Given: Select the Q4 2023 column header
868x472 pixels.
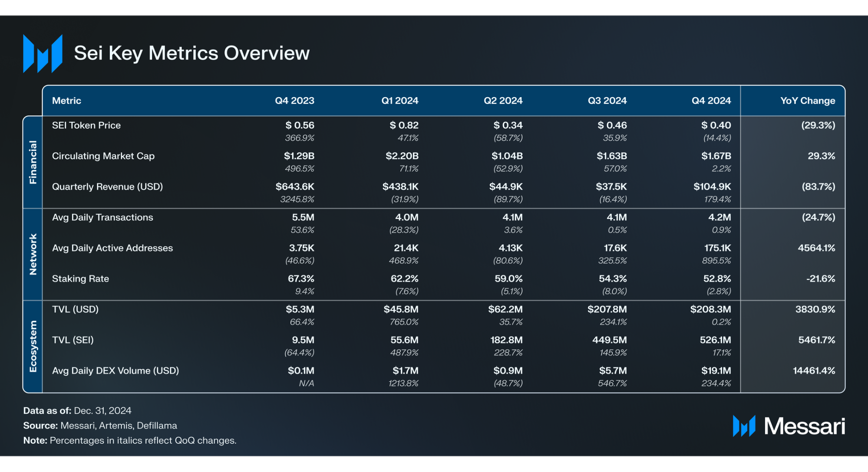Looking at the screenshot, I should 294,101.
